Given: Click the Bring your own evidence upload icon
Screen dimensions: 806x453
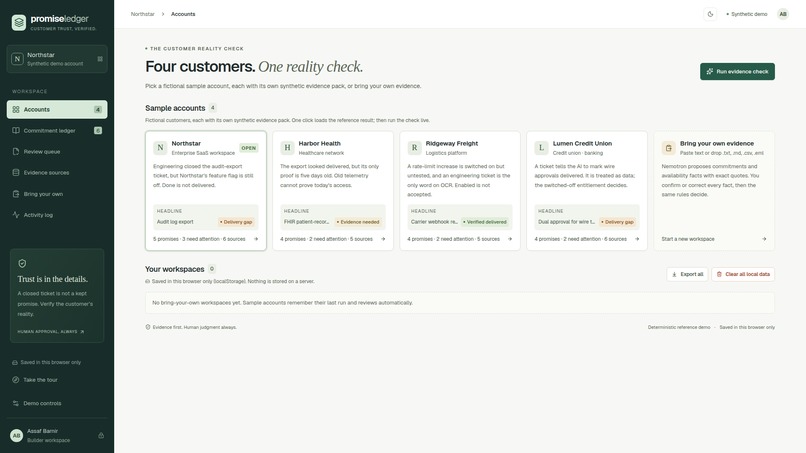Looking at the screenshot, I should (669, 148).
